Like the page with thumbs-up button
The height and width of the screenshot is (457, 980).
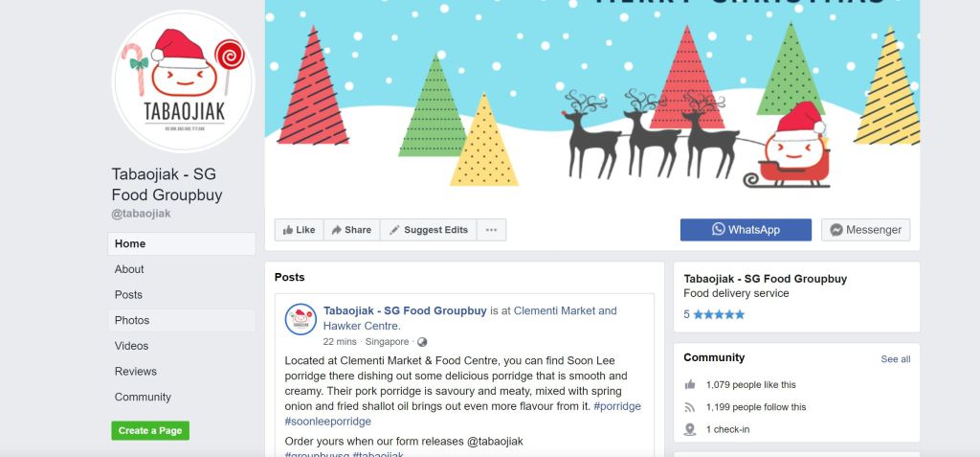(x=299, y=230)
